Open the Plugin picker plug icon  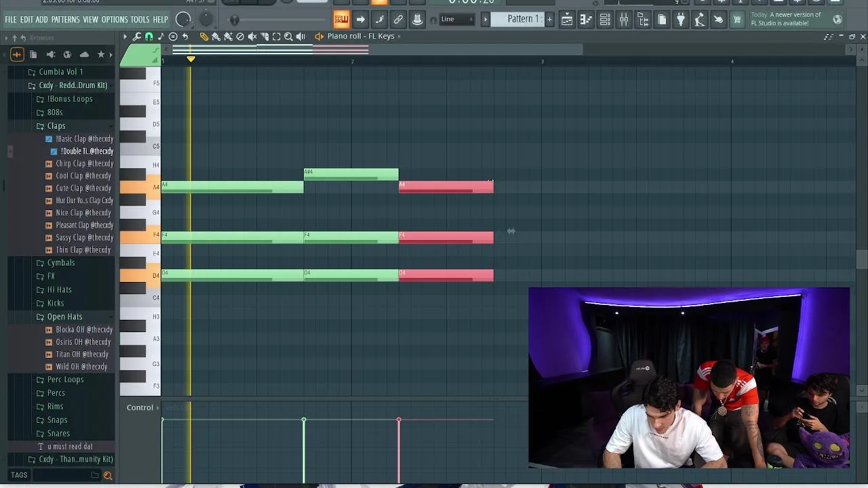coord(681,19)
